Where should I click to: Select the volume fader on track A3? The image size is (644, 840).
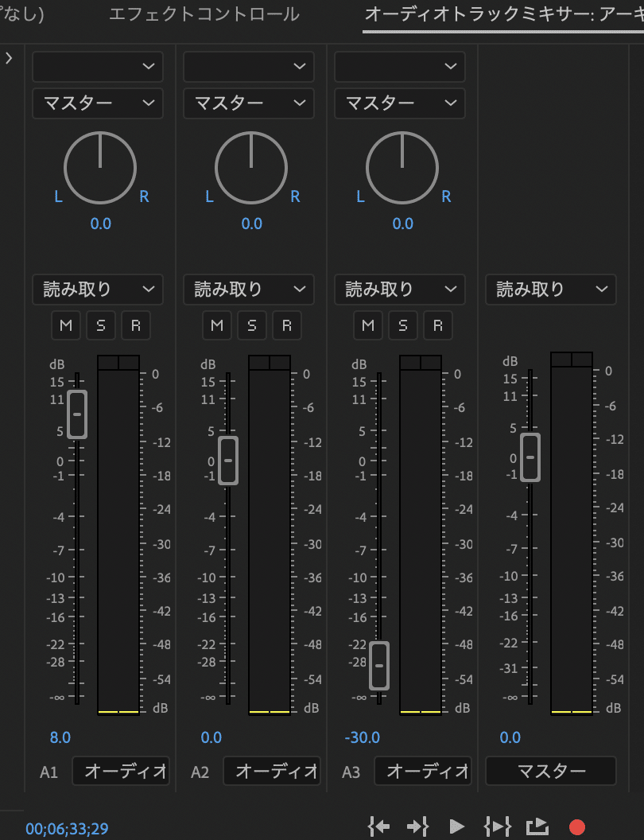click(x=378, y=666)
